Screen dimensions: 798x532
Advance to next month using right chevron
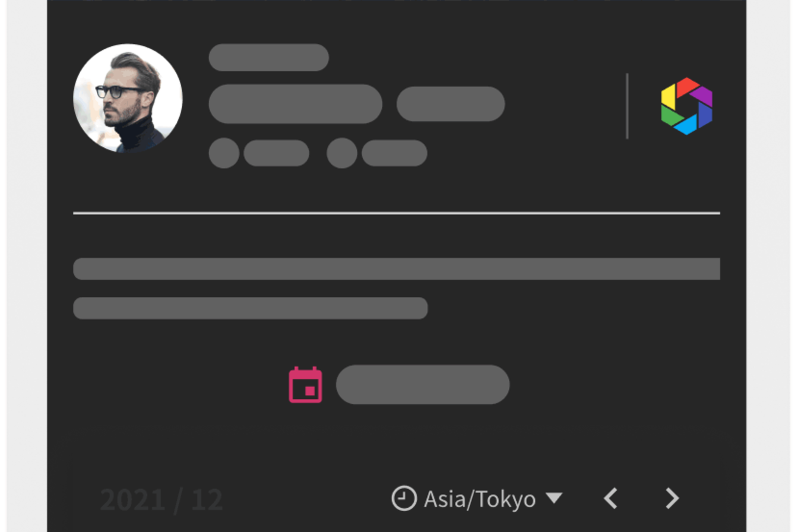pos(672,499)
